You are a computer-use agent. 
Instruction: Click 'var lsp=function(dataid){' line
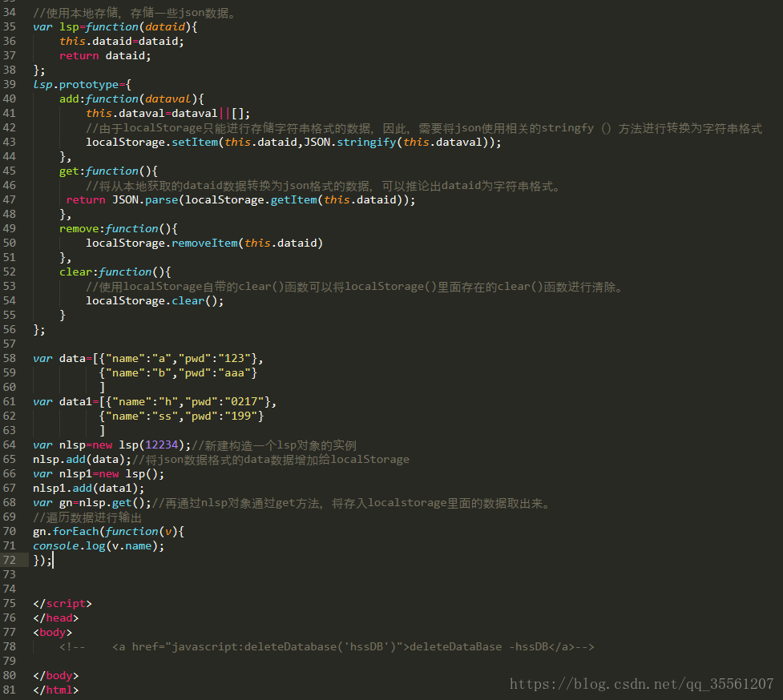click(115, 27)
